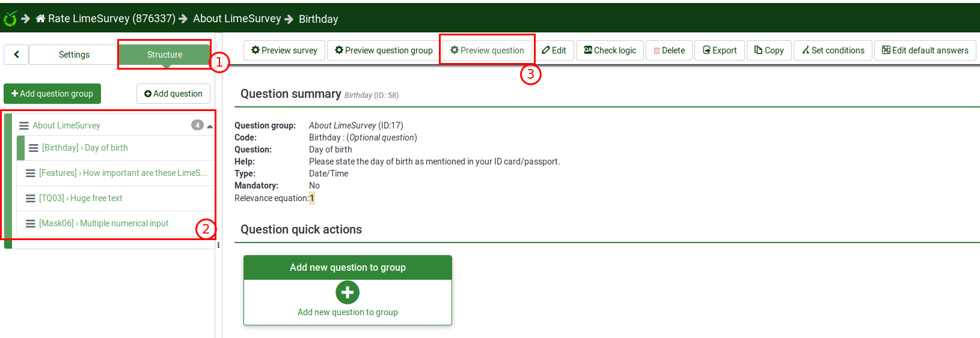980x338 pixels.
Task: Click Set conditions in the toolbar
Action: [x=833, y=50]
